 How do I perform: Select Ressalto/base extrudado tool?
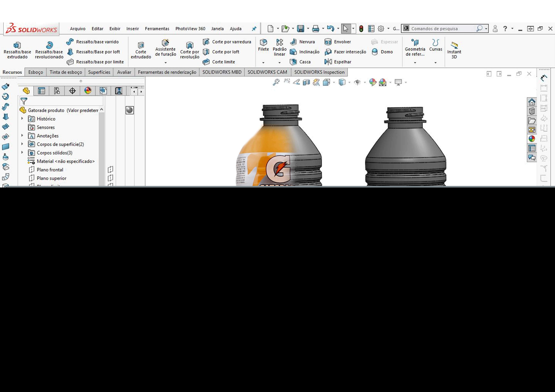coord(17,50)
